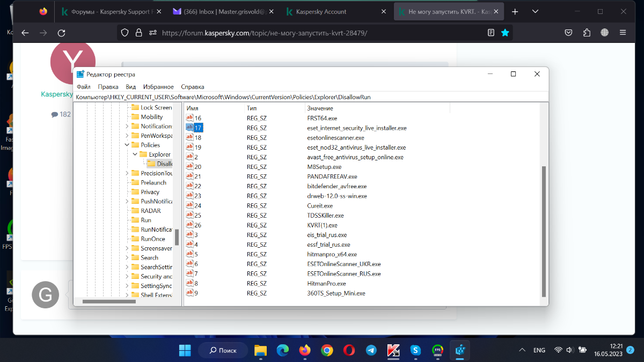Viewport: 644px width, 362px height.
Task: Select the KVRT(1).exe registry value
Action: [322, 225]
